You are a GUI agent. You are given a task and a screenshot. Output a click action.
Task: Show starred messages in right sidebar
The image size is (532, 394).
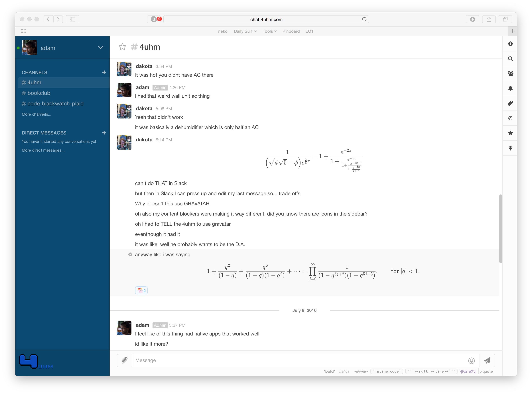point(510,133)
